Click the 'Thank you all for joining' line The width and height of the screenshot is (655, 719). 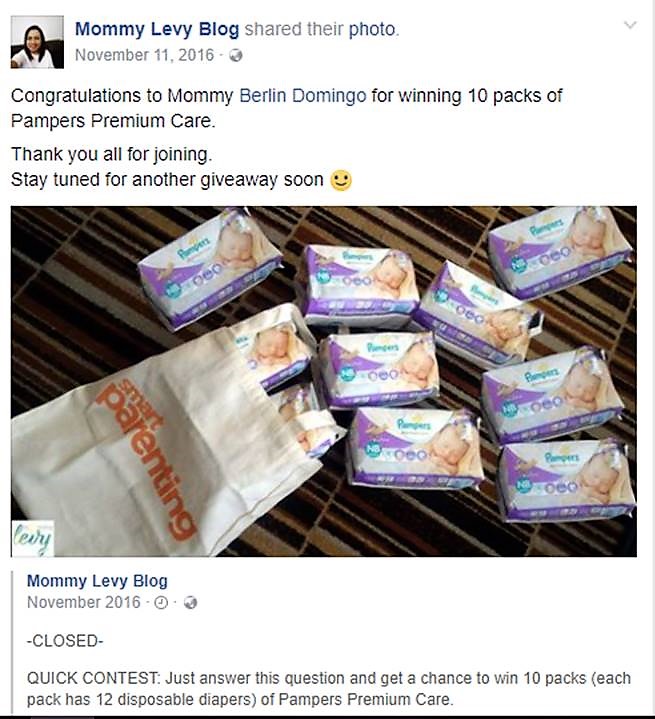click(111, 154)
